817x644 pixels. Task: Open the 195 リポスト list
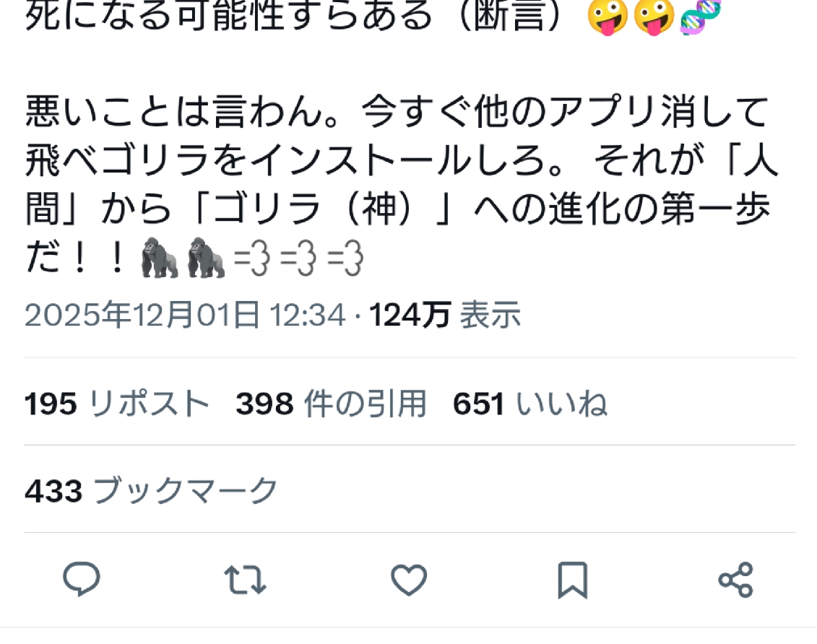click(x=117, y=404)
